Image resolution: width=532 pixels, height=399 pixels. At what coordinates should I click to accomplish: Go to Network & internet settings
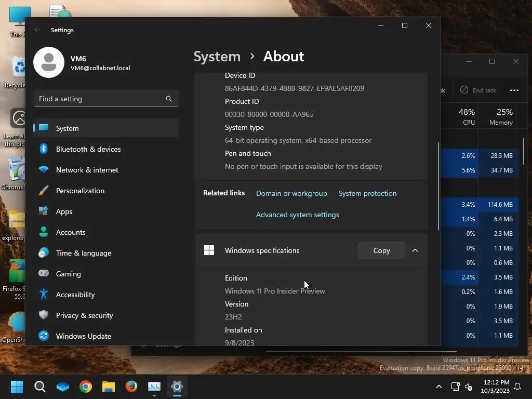pyautogui.click(x=106, y=170)
